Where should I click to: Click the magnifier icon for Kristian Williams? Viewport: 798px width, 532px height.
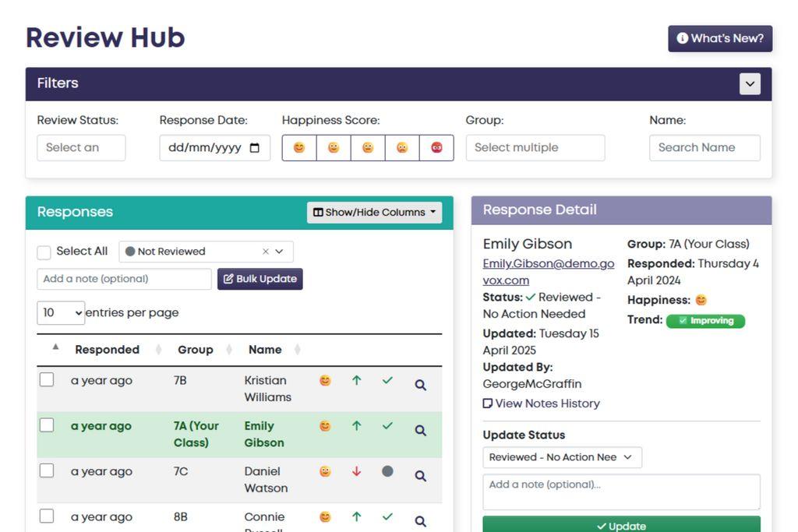(420, 385)
